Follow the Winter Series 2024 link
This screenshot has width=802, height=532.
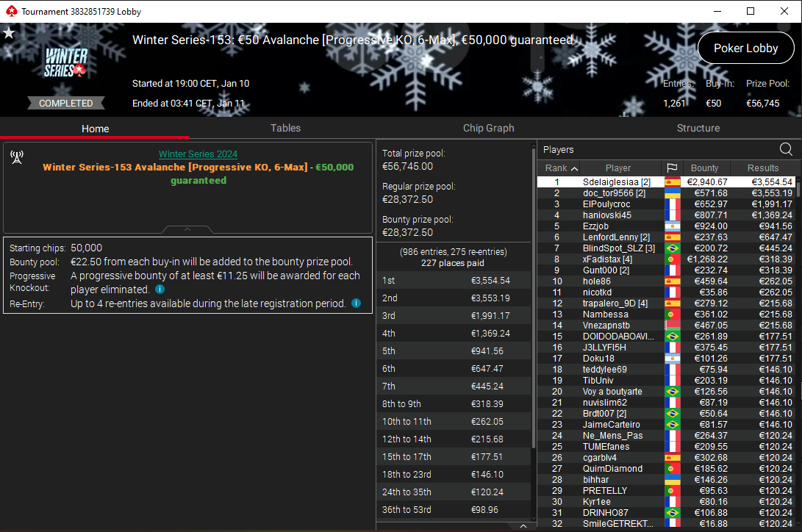point(198,154)
